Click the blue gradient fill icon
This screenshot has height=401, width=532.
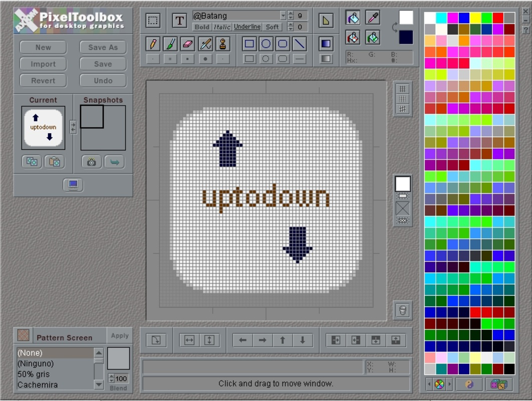tap(326, 44)
